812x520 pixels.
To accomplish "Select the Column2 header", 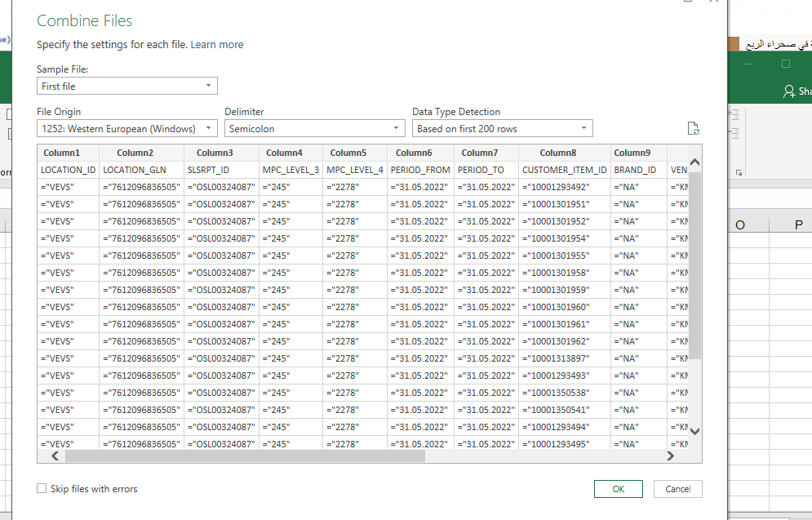I will point(141,153).
